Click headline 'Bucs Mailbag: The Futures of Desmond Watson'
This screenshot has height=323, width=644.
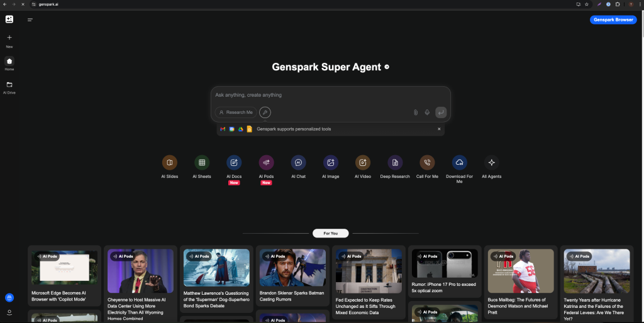(x=518, y=306)
